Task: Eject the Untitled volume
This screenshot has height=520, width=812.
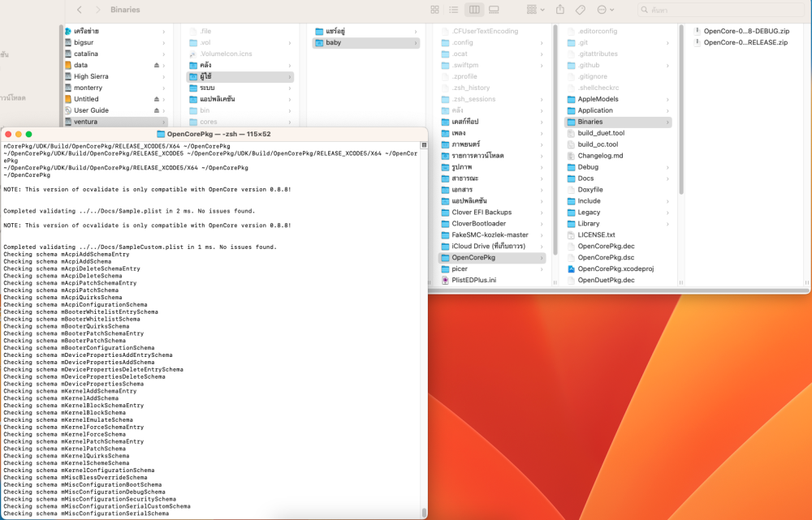Action: tap(157, 99)
